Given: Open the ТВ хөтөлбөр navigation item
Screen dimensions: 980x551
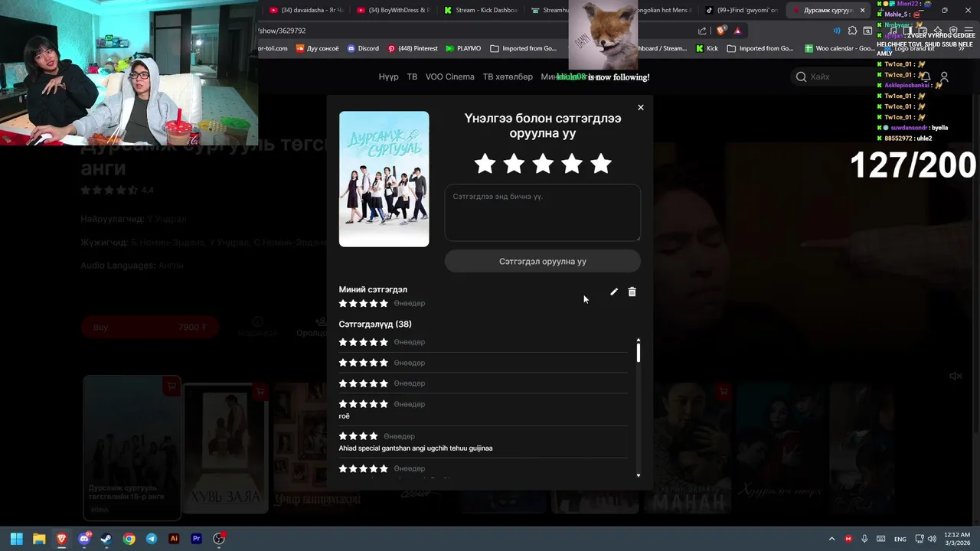Looking at the screenshot, I should (x=508, y=77).
